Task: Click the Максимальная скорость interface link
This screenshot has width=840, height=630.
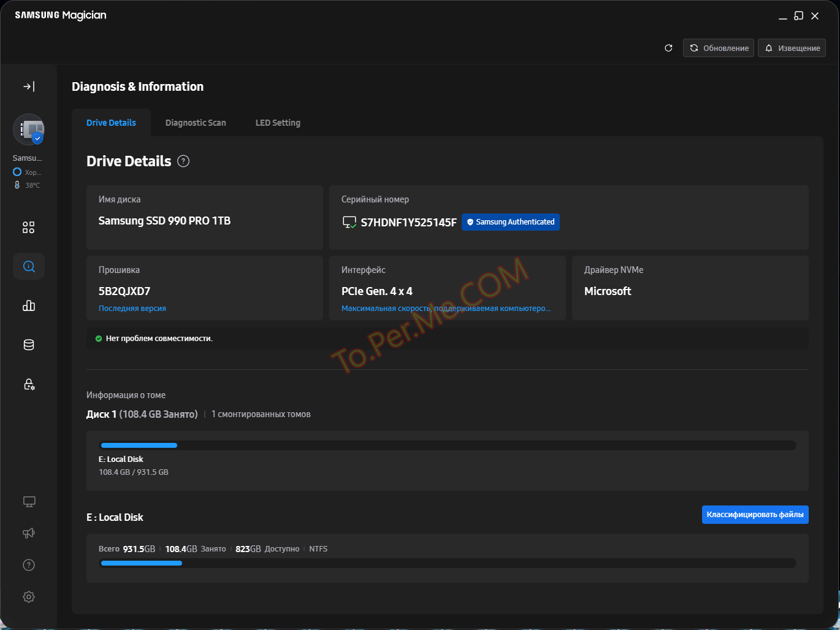Action: click(x=446, y=309)
